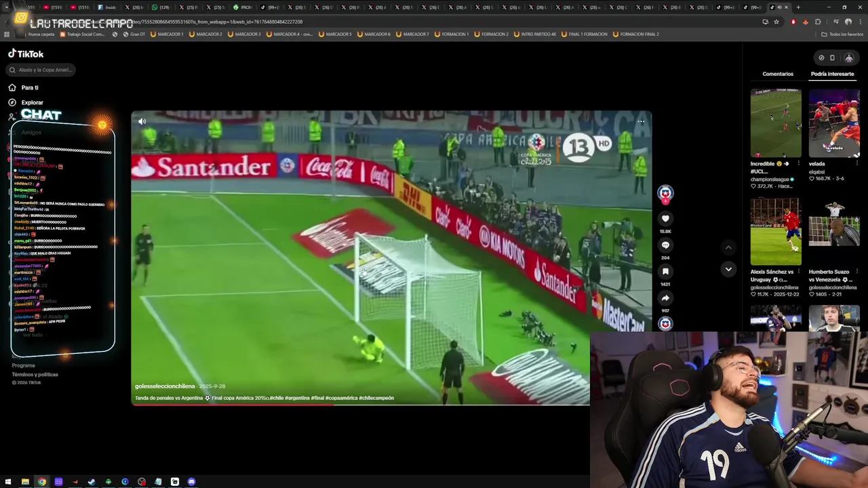
Task: Click the Chrome icon in taskbar
Action: (x=42, y=482)
